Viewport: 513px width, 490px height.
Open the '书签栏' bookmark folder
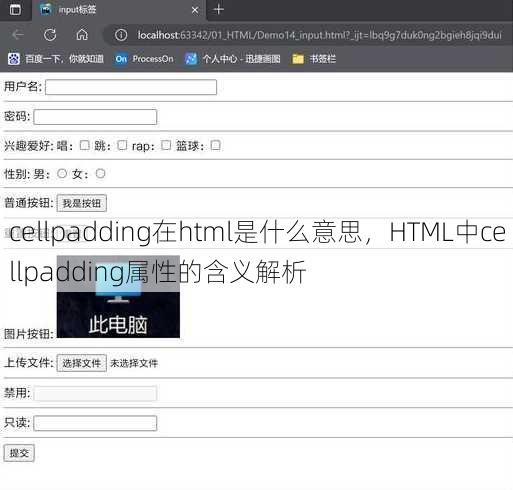(x=314, y=59)
